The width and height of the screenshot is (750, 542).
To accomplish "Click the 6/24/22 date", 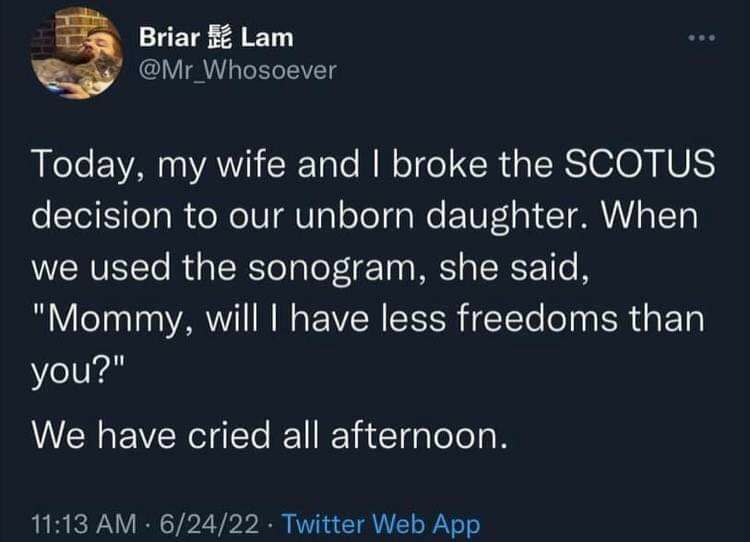I will 215,523.
